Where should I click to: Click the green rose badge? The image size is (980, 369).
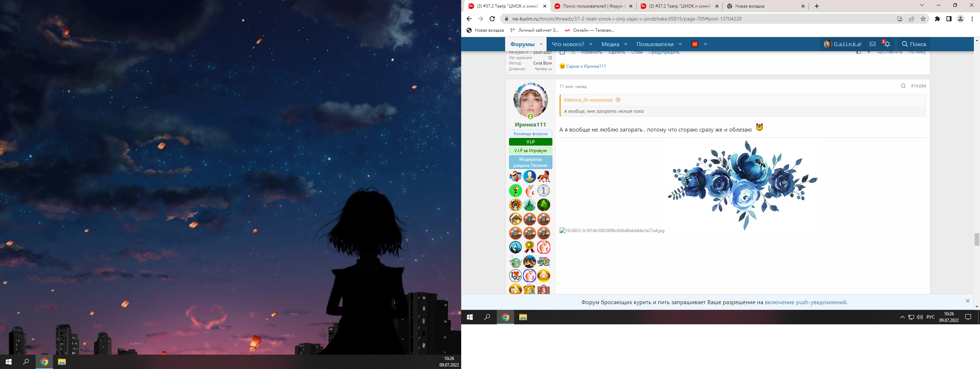tap(544, 205)
